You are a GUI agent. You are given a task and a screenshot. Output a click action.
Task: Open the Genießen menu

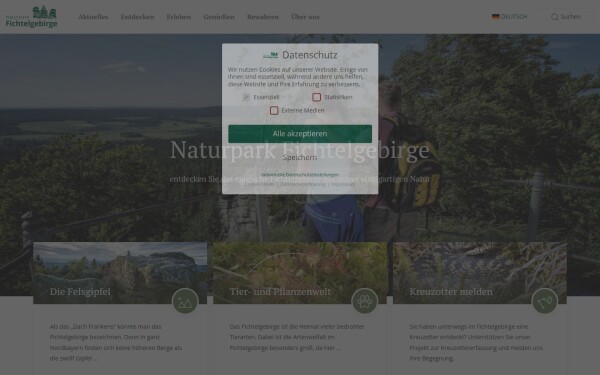[x=219, y=17]
